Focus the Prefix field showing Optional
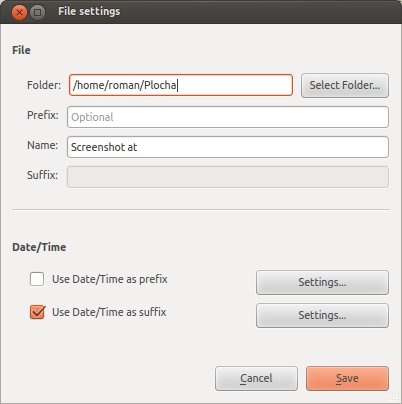Screen dimensions: 402x404 [228, 117]
